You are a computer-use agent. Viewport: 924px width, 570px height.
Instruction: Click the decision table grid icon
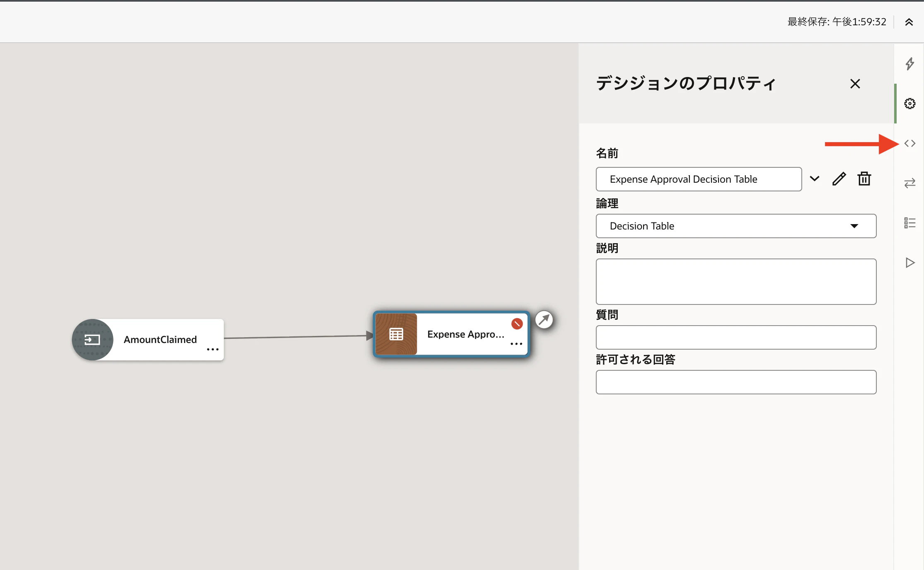click(396, 334)
